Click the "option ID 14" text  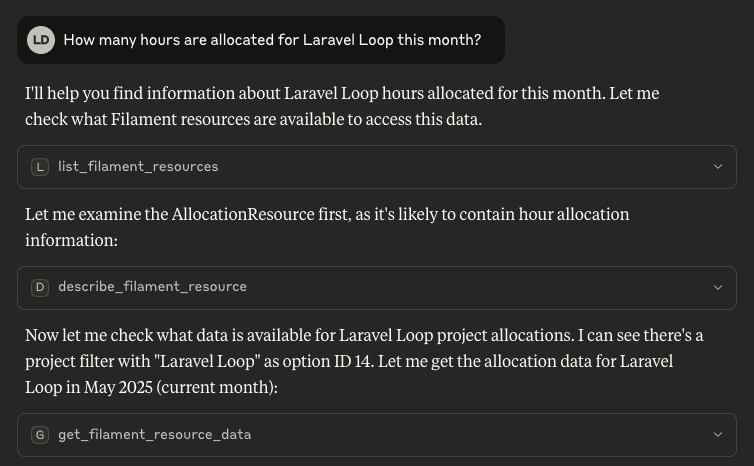point(327,361)
